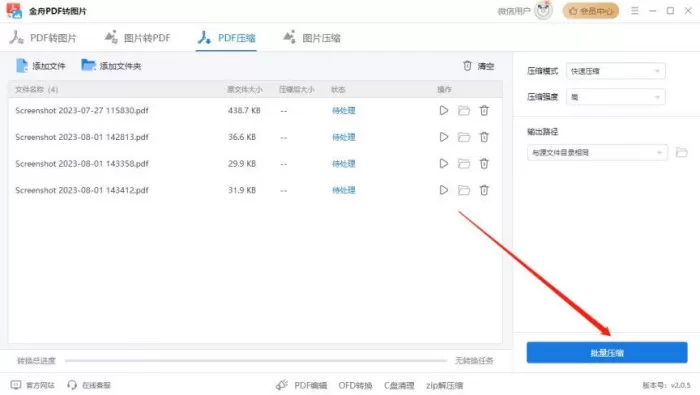Open the hamburger menu icon
700x395 pixels.
[x=634, y=10]
